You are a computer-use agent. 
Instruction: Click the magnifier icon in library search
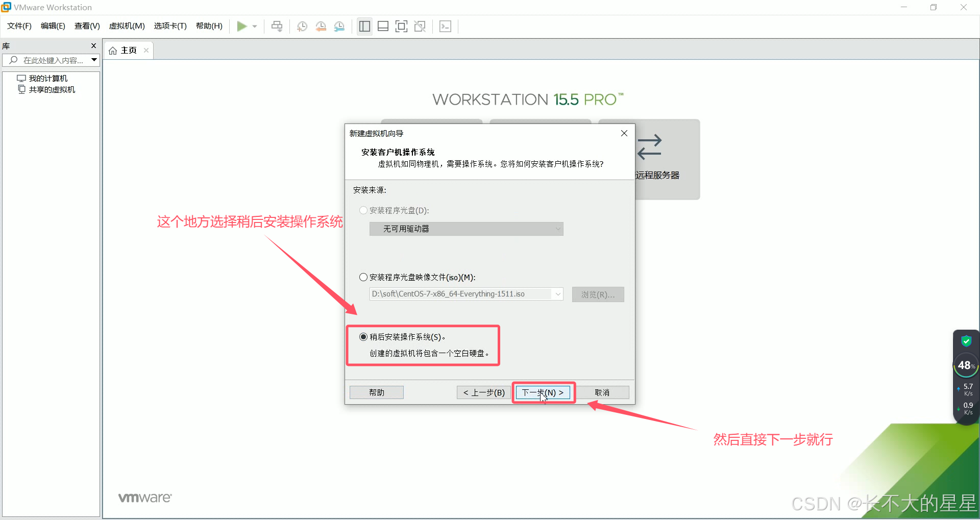point(14,60)
